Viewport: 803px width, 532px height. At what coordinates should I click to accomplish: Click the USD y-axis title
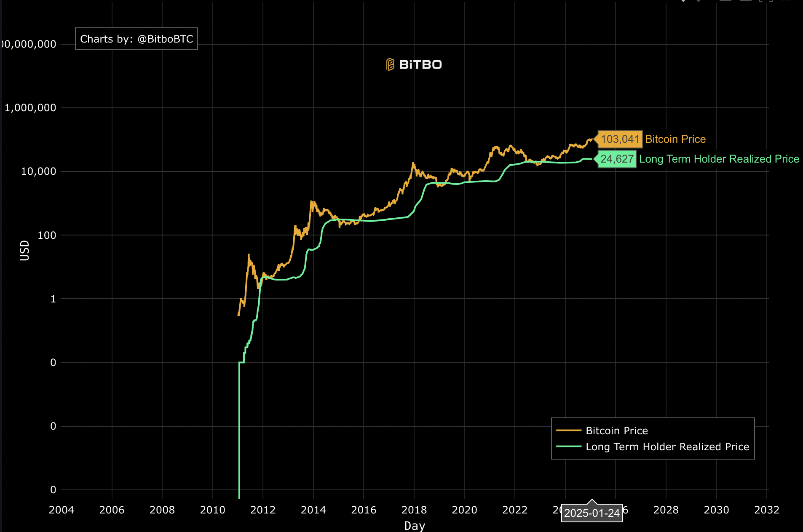(25, 251)
